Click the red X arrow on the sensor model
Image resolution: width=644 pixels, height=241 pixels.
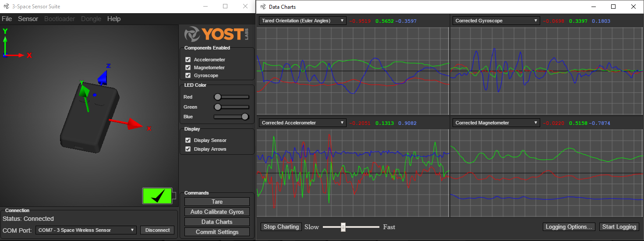[130, 124]
